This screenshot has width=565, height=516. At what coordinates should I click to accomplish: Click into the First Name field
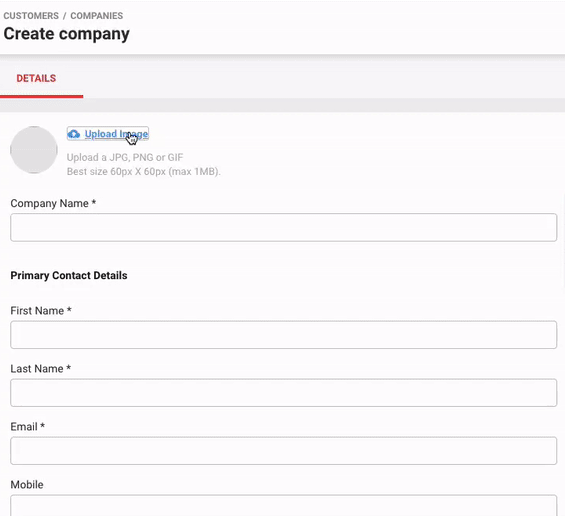coord(284,335)
